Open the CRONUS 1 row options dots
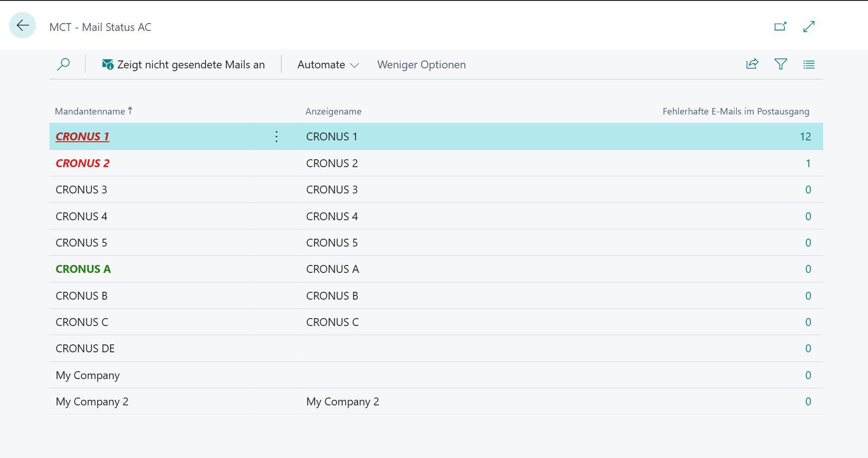The width and height of the screenshot is (868, 458). tap(276, 137)
